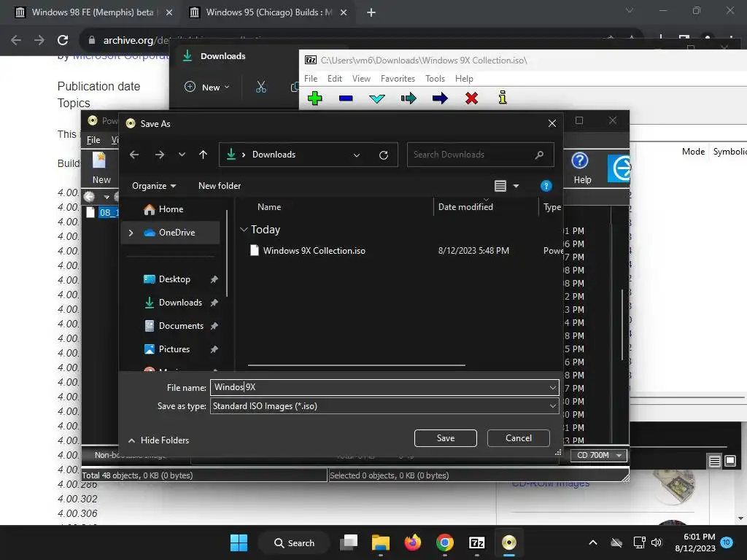747x560 pixels.
Task: Reload the browser page
Action: click(63, 40)
